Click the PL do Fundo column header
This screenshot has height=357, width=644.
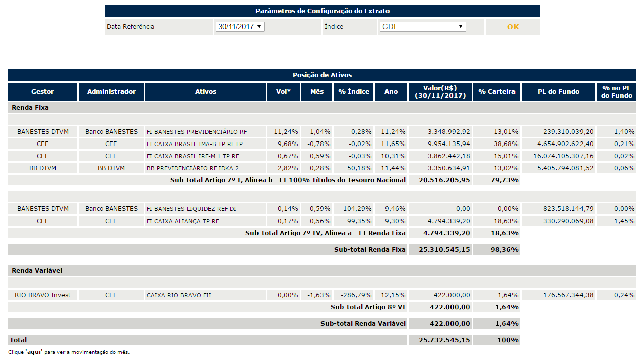(558, 92)
